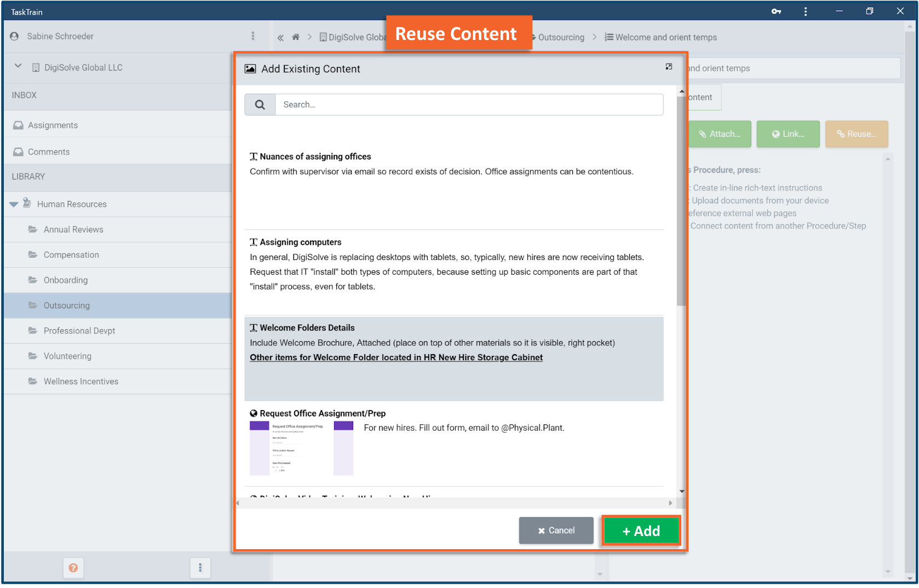Go to home via breadcrumb house icon
Screen dimensions: 919x588
click(296, 37)
